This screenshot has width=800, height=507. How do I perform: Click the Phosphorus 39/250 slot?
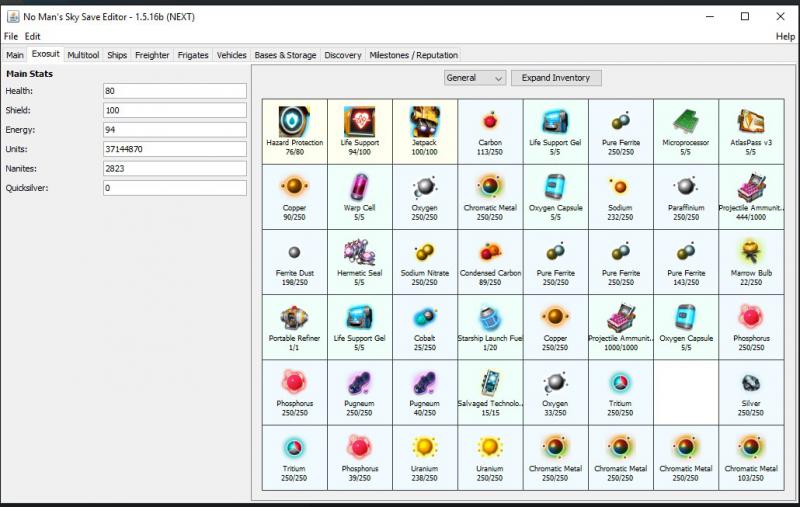click(x=360, y=458)
